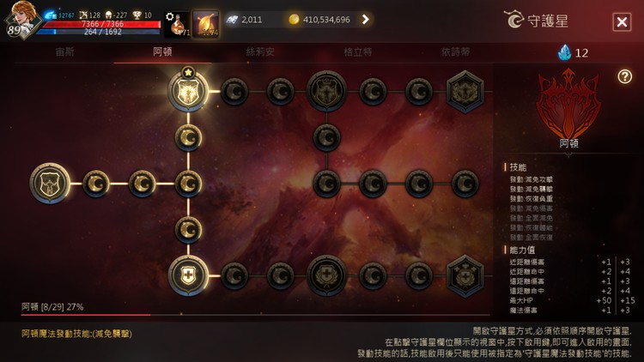Open the 依詩蒂 tab
644x362 pixels.
[x=455, y=51]
